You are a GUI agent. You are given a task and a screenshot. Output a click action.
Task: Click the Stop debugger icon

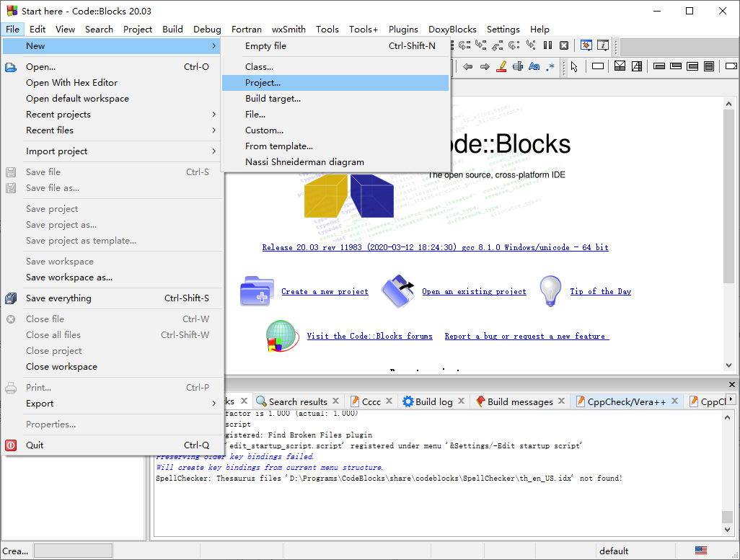pyautogui.click(x=564, y=45)
